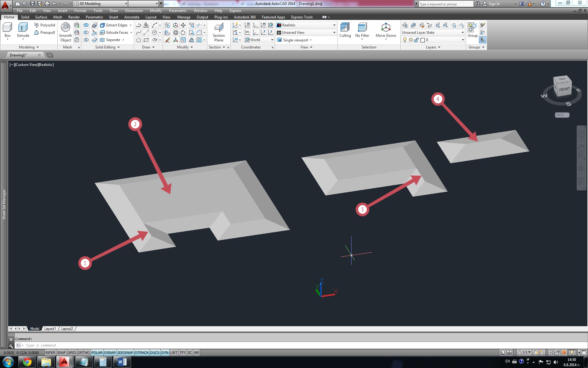
Task: Open the Format menu
Action: pyautogui.click(x=80, y=11)
